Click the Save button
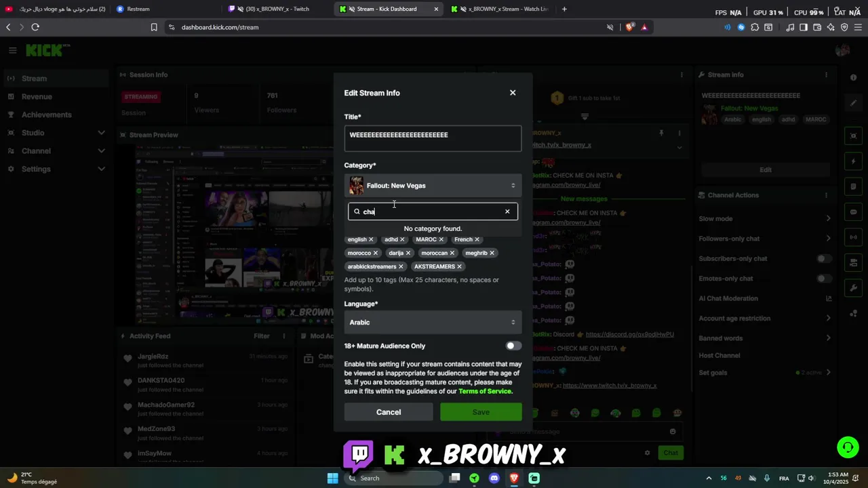Viewport: 868px width, 488px height. [x=481, y=412]
